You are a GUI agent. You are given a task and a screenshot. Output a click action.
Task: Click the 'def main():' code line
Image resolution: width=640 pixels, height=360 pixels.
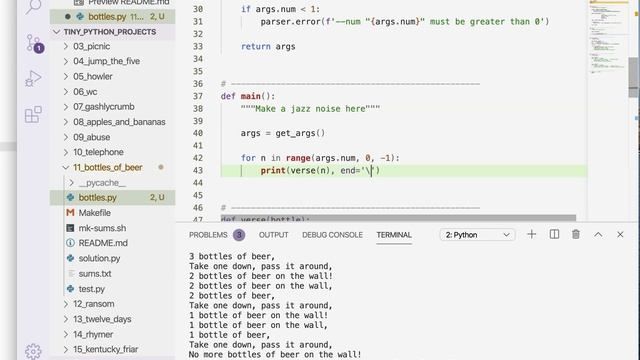(x=248, y=96)
